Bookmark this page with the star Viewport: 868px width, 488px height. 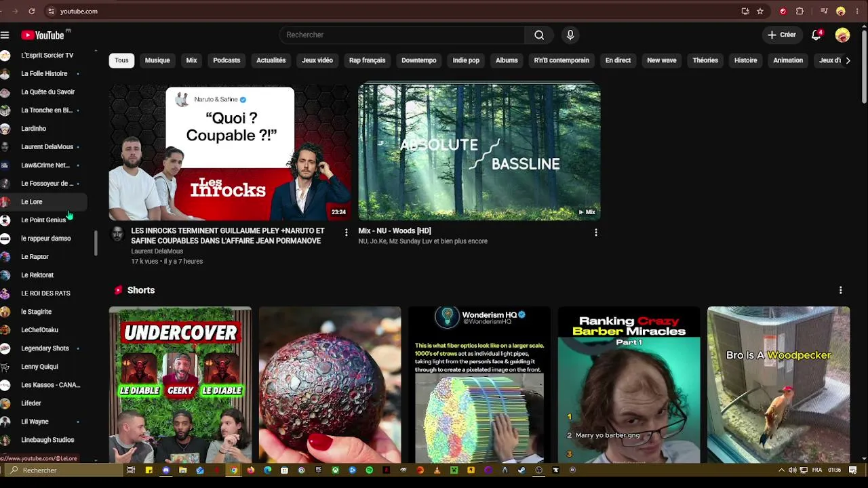[x=760, y=11]
